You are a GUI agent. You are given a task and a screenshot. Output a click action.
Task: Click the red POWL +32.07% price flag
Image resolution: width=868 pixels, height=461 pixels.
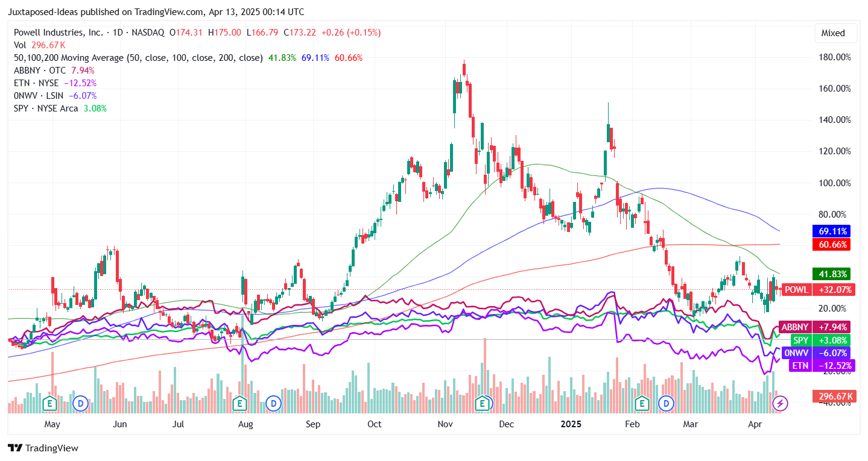(x=819, y=290)
